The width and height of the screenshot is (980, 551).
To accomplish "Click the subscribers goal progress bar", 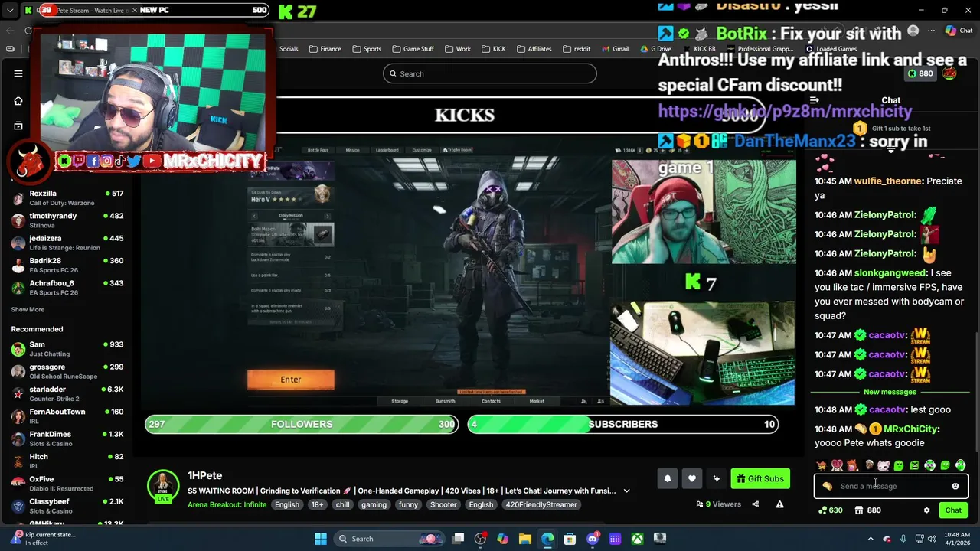I will (623, 424).
